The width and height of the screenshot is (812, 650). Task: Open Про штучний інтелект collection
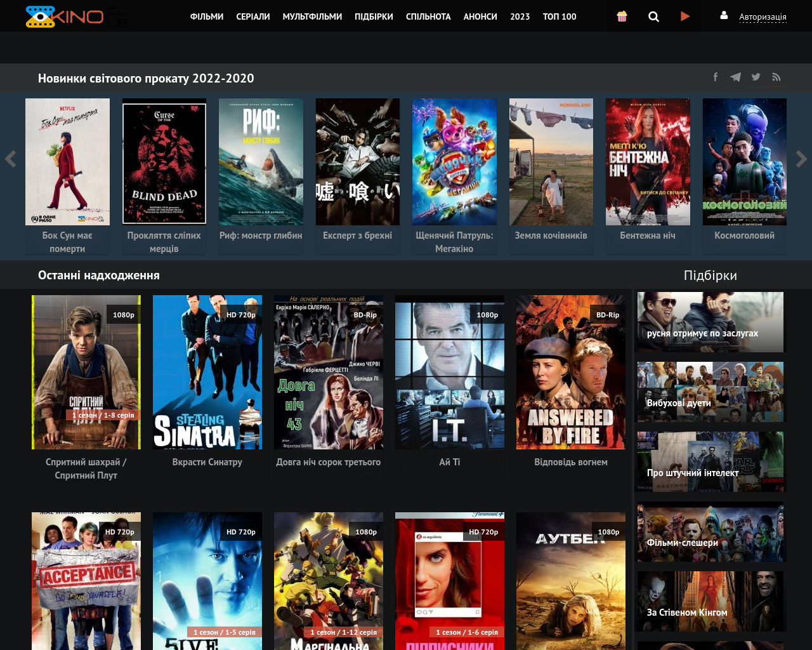click(x=710, y=461)
